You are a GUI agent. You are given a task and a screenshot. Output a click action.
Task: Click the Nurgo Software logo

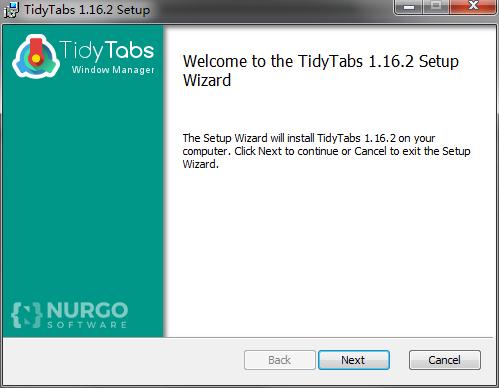pos(69,315)
